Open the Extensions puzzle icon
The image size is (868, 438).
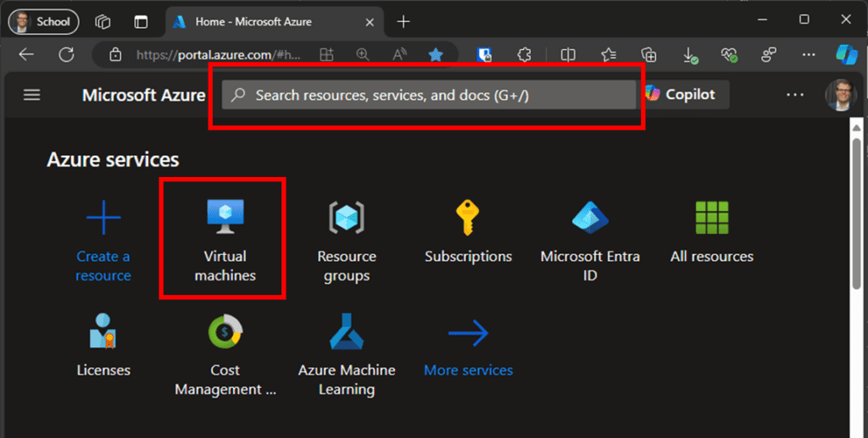click(x=524, y=54)
